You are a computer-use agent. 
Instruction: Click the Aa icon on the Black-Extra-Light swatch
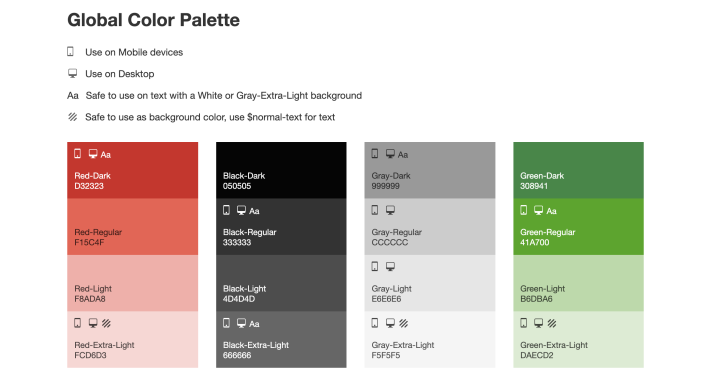tap(254, 324)
